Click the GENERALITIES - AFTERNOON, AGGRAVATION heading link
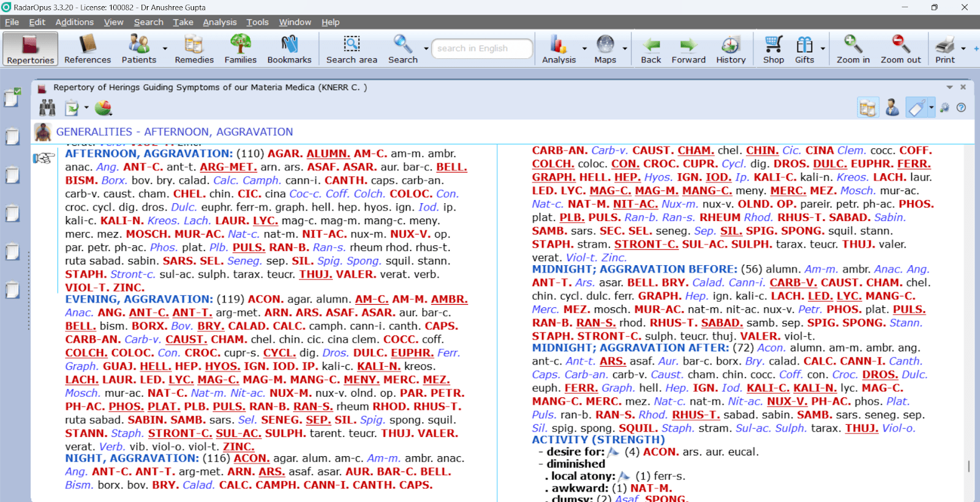 pos(175,132)
